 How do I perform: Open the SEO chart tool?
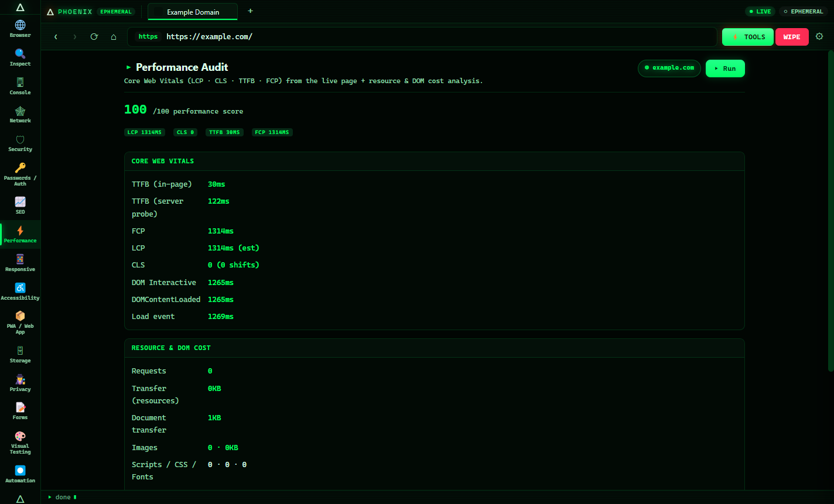pos(20,205)
